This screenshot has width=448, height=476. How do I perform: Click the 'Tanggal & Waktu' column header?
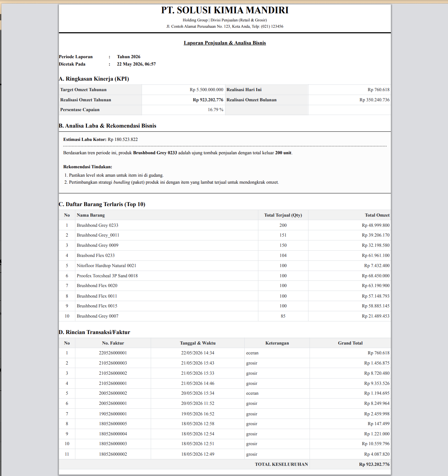(198, 343)
